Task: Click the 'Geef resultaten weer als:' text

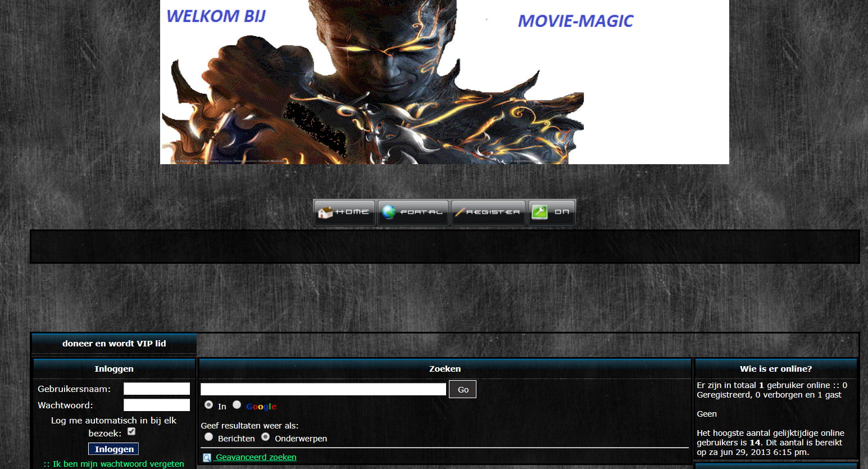Action: coord(249,426)
